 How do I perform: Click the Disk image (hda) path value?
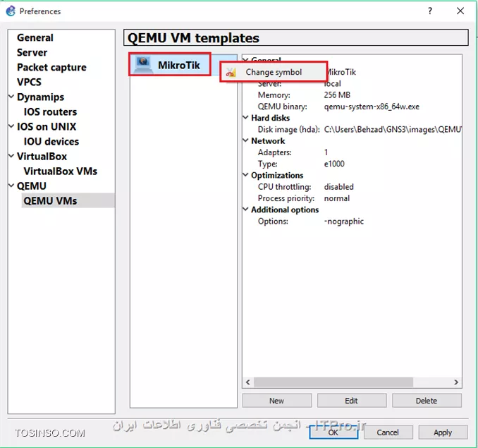(x=393, y=130)
